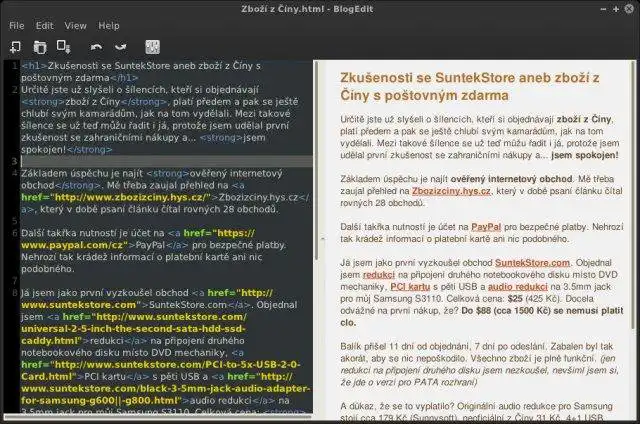Screen dimensions: 640x424
Task: Click the "PCI kartu" link in preview
Action: coord(410,287)
